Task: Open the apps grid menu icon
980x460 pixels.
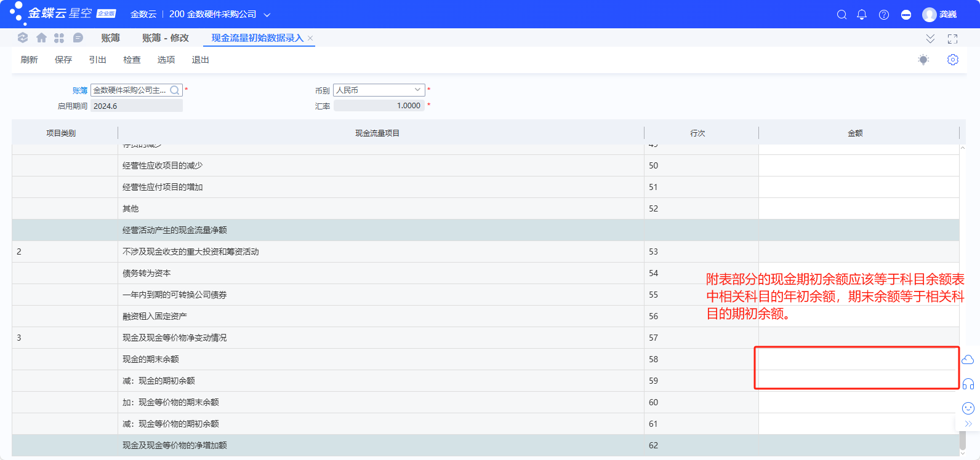Action: tap(59, 38)
